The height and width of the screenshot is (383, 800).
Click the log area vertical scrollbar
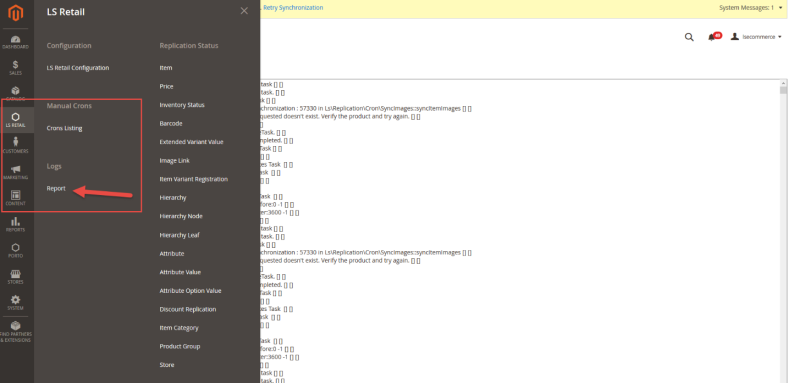click(783, 229)
